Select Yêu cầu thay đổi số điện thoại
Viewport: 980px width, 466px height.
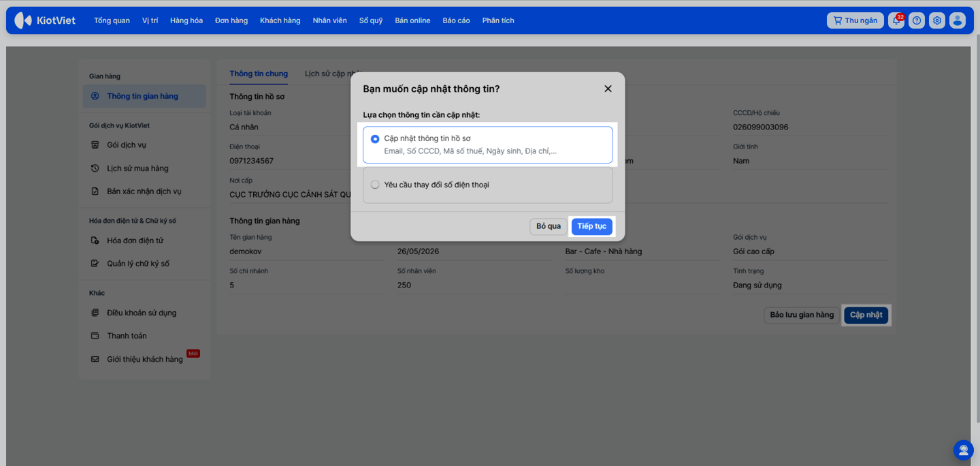click(487, 185)
